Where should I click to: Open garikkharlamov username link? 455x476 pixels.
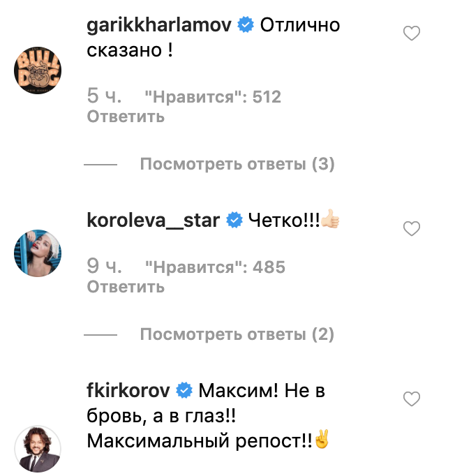(x=158, y=25)
